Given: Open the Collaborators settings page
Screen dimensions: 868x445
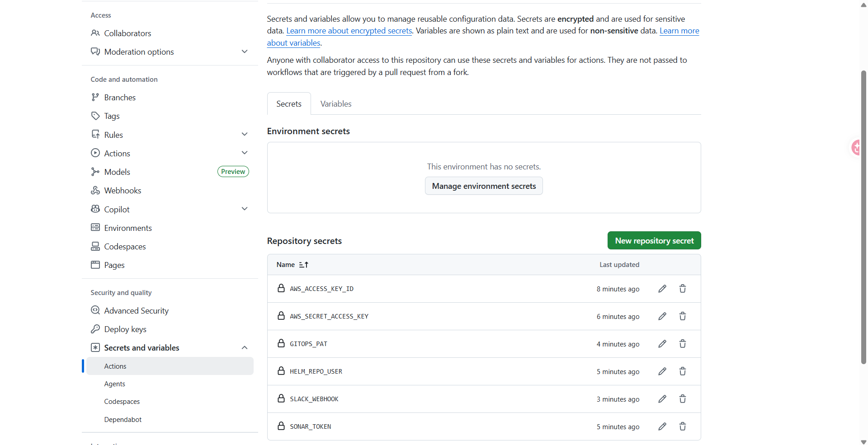Looking at the screenshot, I should [x=127, y=33].
